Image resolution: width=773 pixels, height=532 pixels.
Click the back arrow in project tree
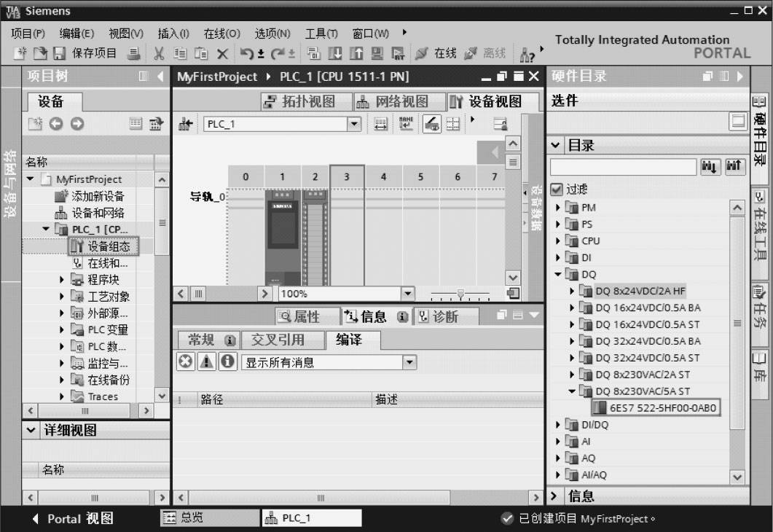[56, 124]
